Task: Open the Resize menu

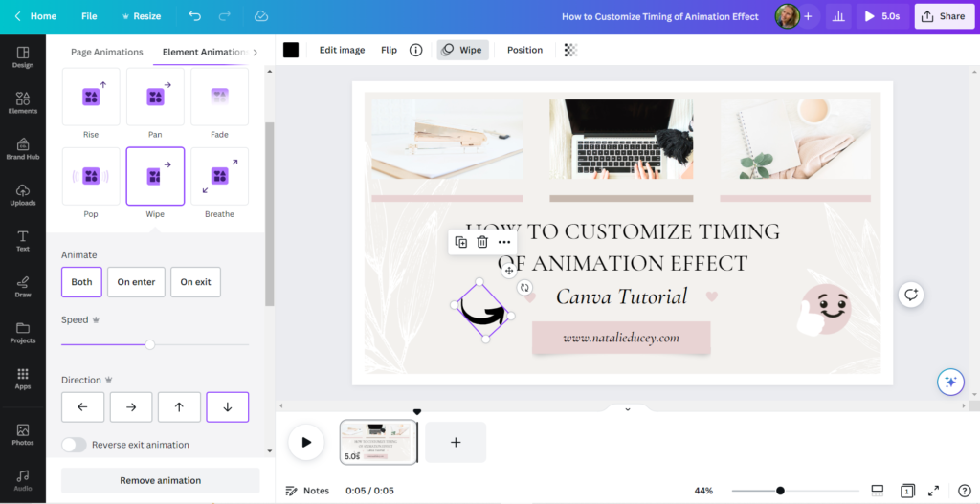Action: tap(142, 16)
